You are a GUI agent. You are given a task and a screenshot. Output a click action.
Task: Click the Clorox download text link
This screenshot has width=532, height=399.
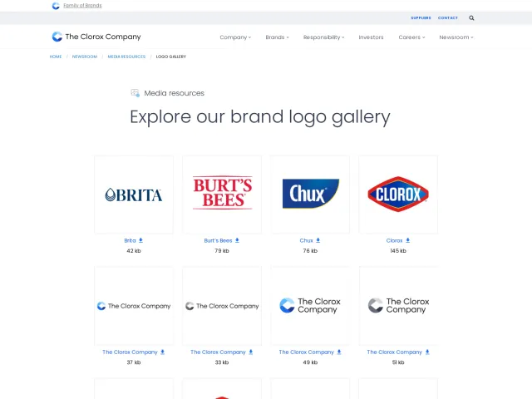click(394, 240)
